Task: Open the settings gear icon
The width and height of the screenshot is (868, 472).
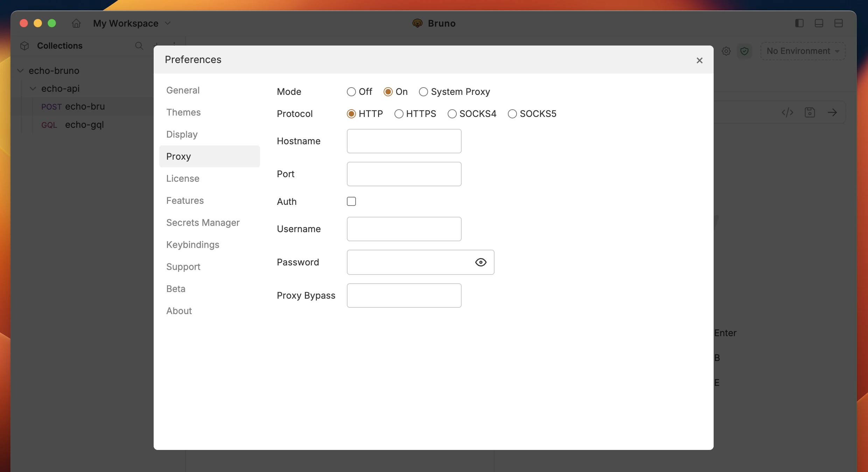Action: pos(726,51)
